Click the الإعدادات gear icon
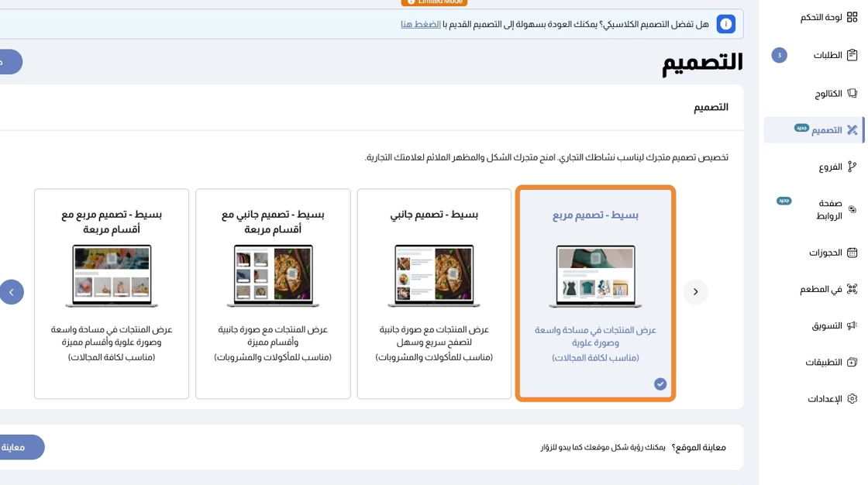 click(x=852, y=399)
